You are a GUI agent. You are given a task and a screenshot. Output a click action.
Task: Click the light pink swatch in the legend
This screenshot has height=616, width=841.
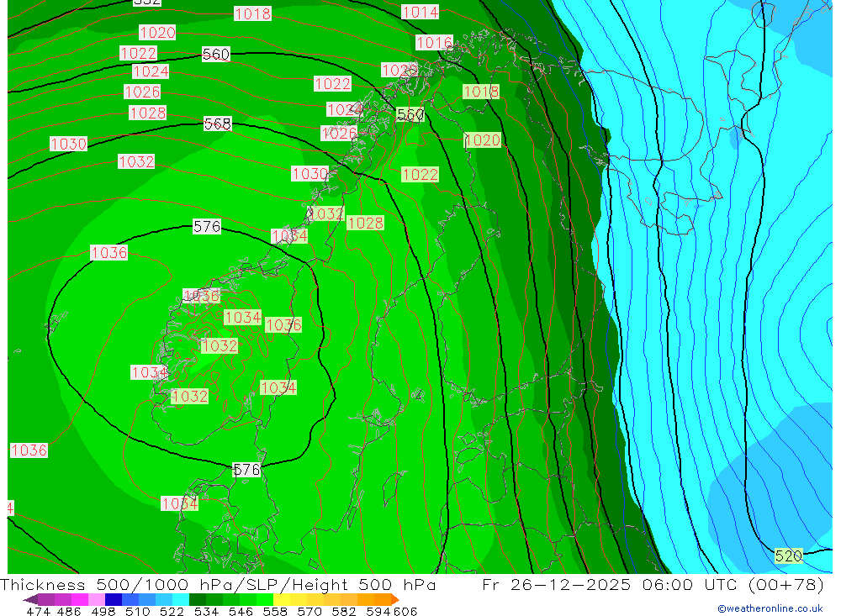point(97,599)
